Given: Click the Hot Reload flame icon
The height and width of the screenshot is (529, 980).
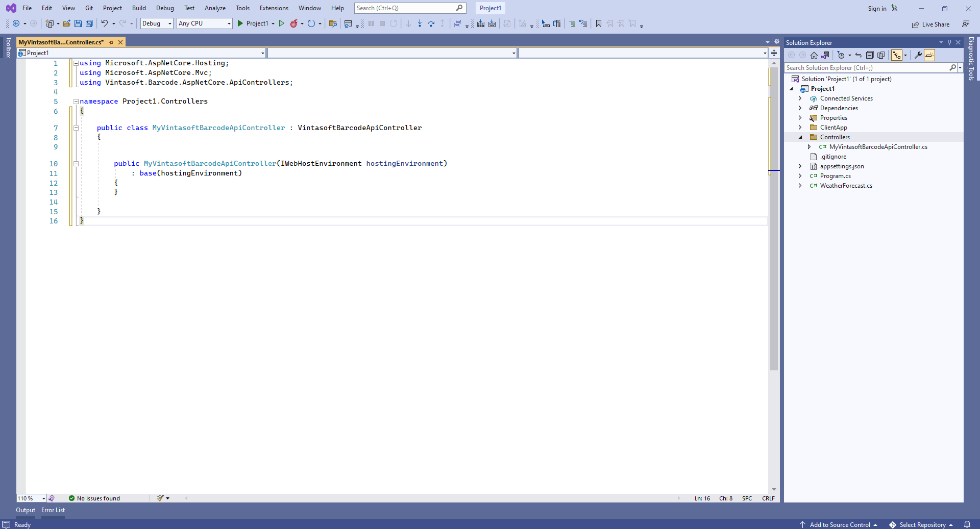Looking at the screenshot, I should (x=294, y=23).
